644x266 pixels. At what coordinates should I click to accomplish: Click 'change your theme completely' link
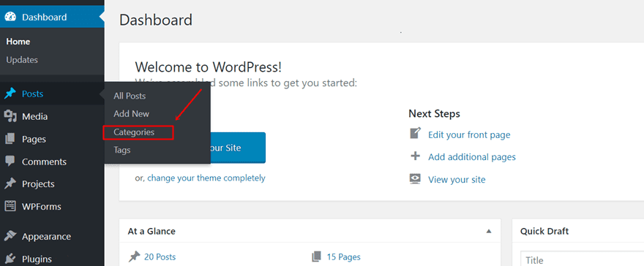(206, 178)
